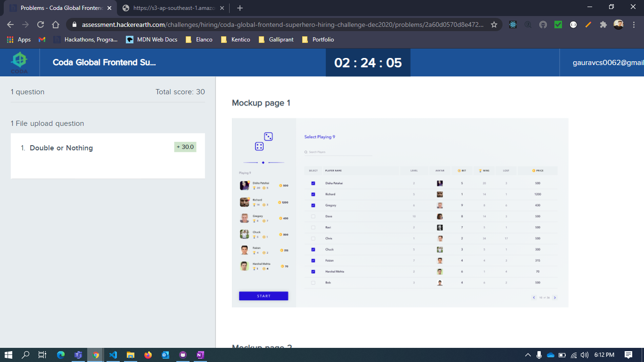Viewport: 644px width, 362px height.
Task: Open the Windows Start menu
Action: pyautogui.click(x=8, y=355)
